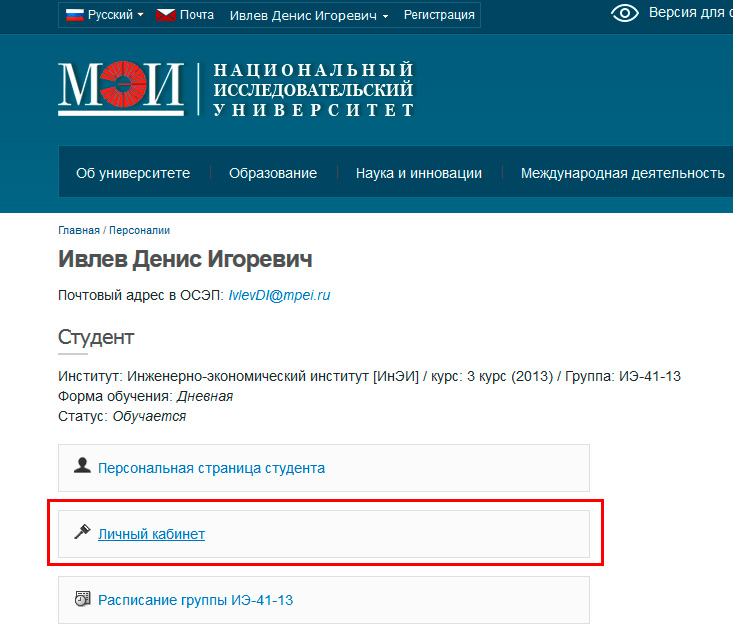Open the Регистрация link in top bar
This screenshot has height=644, width=733.
[439, 15]
